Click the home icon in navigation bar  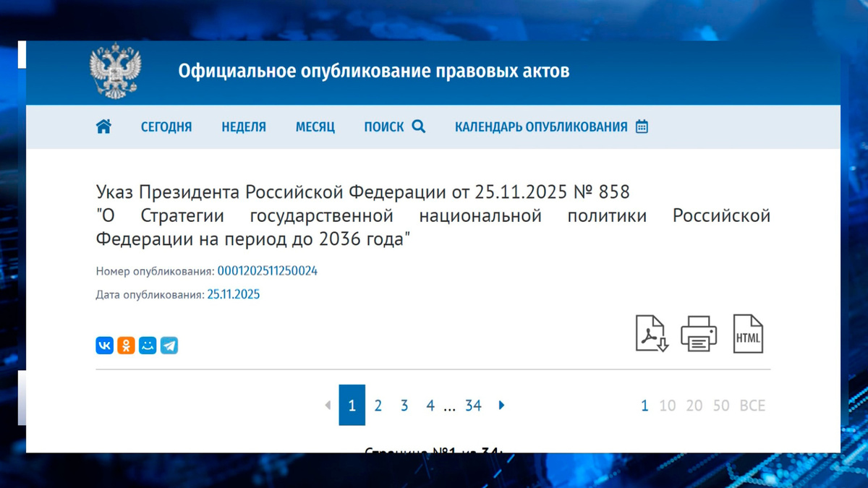coord(103,127)
